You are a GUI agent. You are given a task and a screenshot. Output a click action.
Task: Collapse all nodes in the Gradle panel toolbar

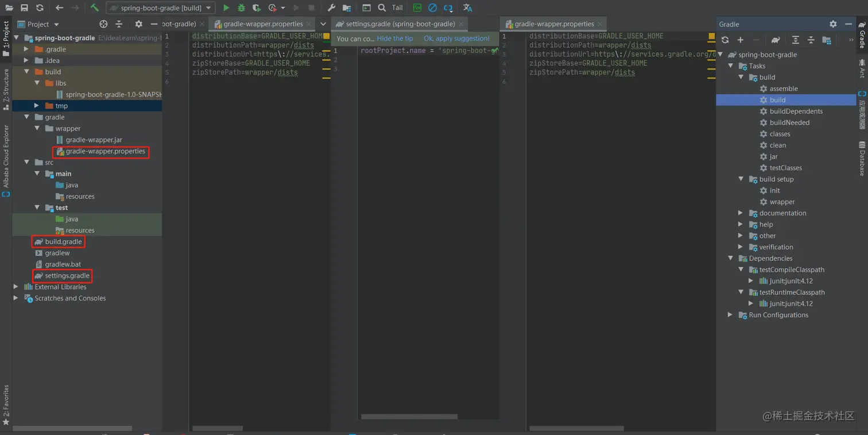(x=811, y=40)
